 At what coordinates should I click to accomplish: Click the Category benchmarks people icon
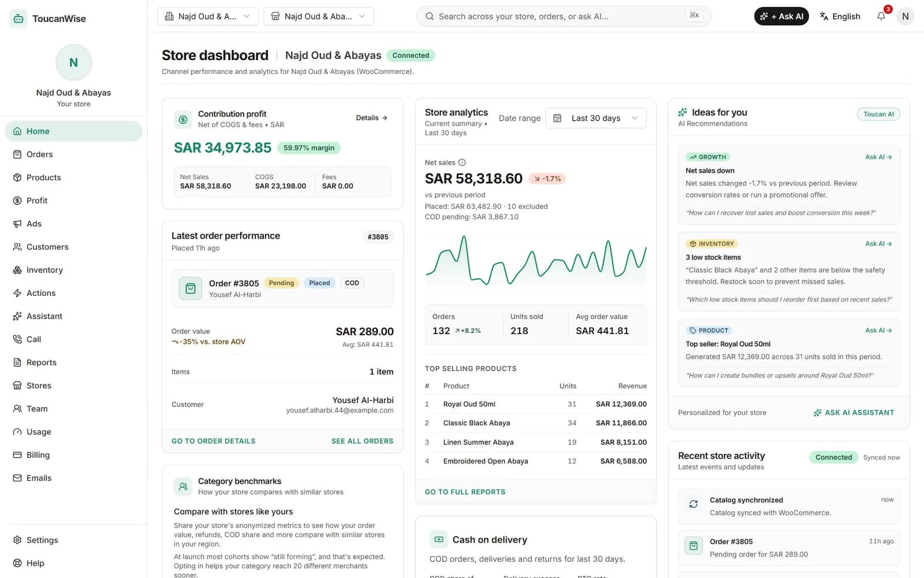pyautogui.click(x=183, y=487)
